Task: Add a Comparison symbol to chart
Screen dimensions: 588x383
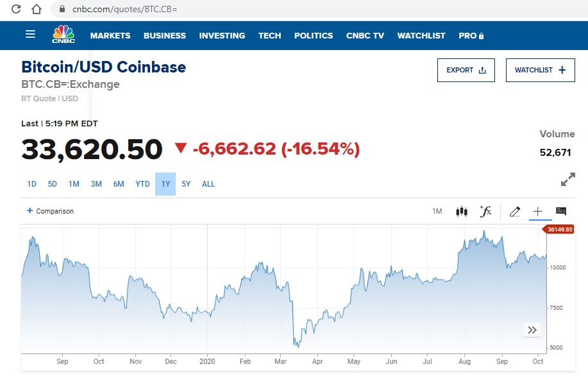Action: 50,211
